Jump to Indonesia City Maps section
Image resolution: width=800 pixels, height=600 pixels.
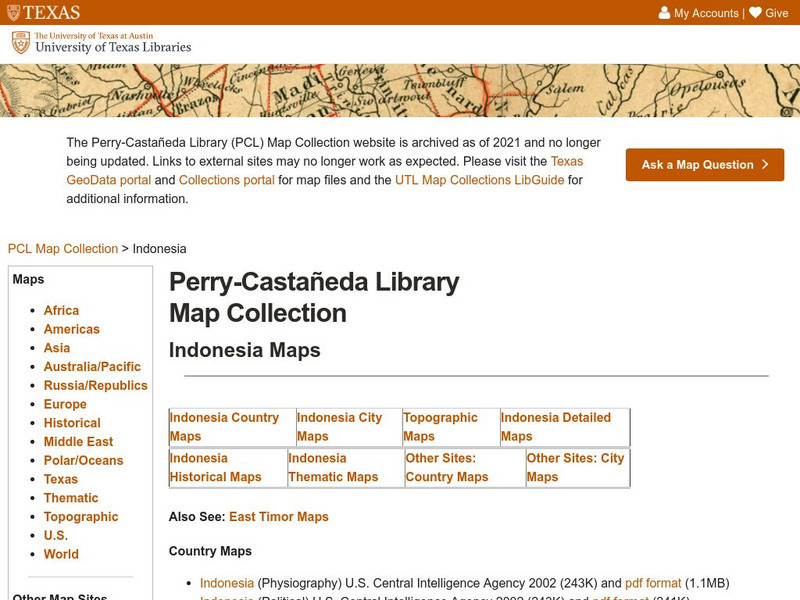coord(339,426)
